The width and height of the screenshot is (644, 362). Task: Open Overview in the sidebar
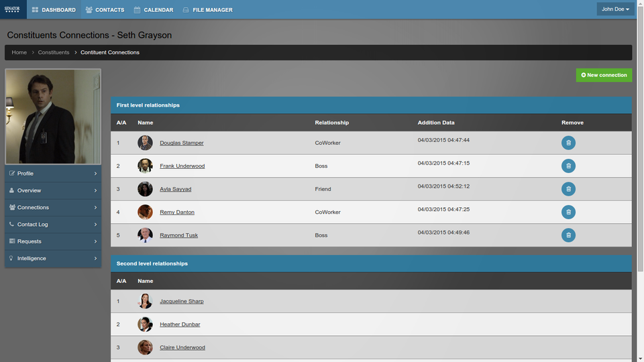53,190
